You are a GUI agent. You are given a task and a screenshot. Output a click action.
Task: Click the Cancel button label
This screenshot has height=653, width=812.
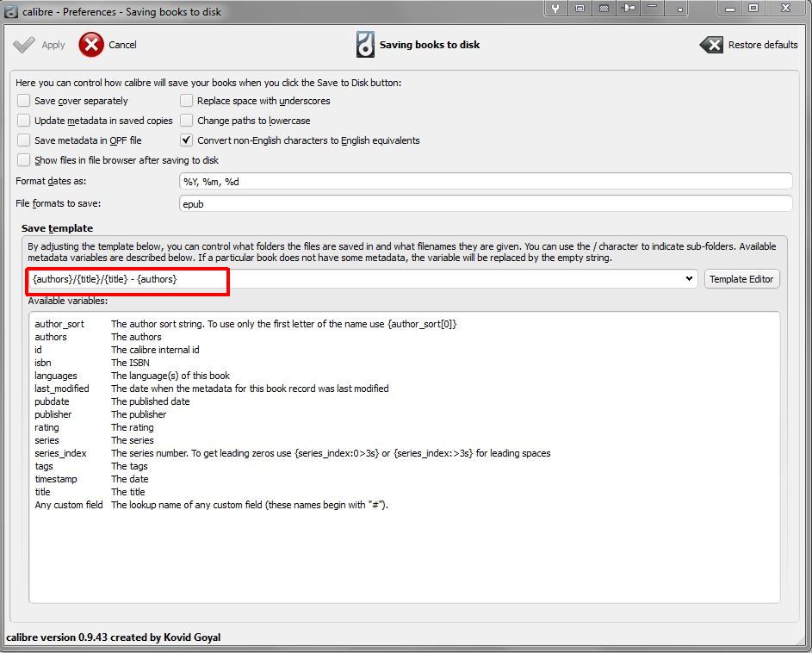point(123,45)
